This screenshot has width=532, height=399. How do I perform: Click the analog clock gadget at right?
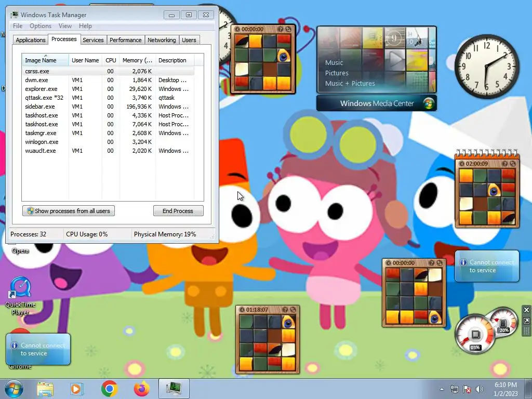point(486,66)
